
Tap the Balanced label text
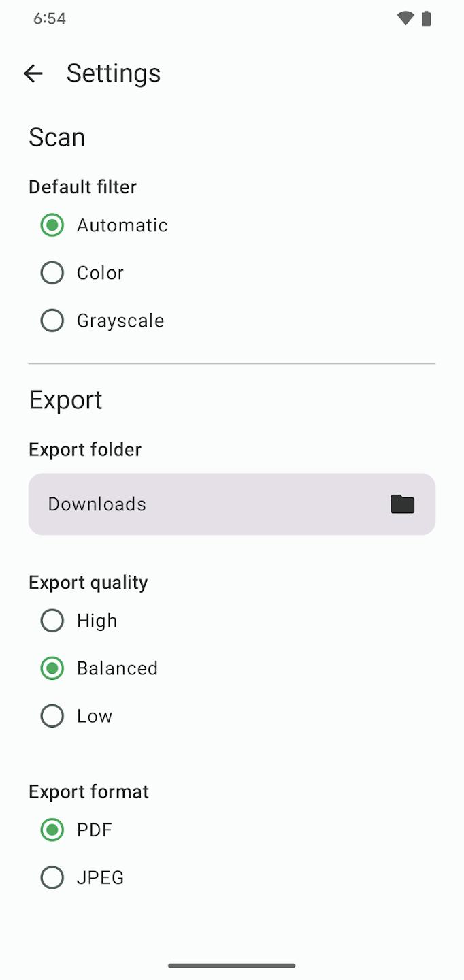(x=117, y=668)
